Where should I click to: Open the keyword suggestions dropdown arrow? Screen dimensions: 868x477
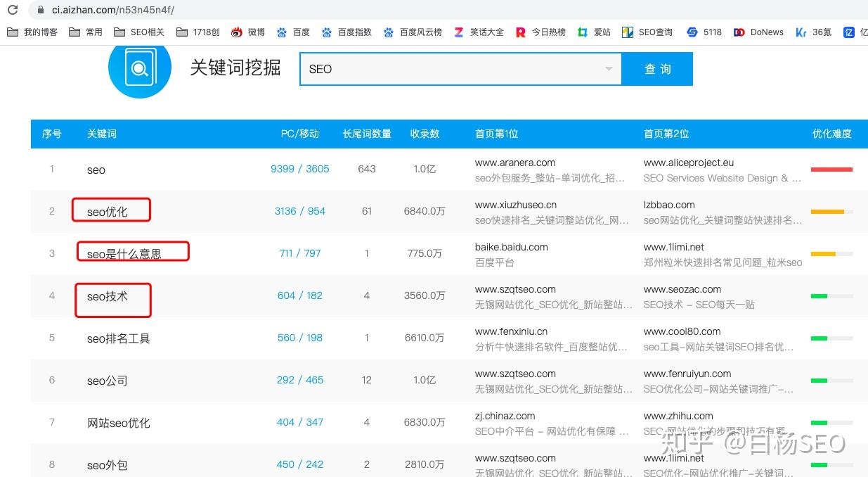[608, 68]
